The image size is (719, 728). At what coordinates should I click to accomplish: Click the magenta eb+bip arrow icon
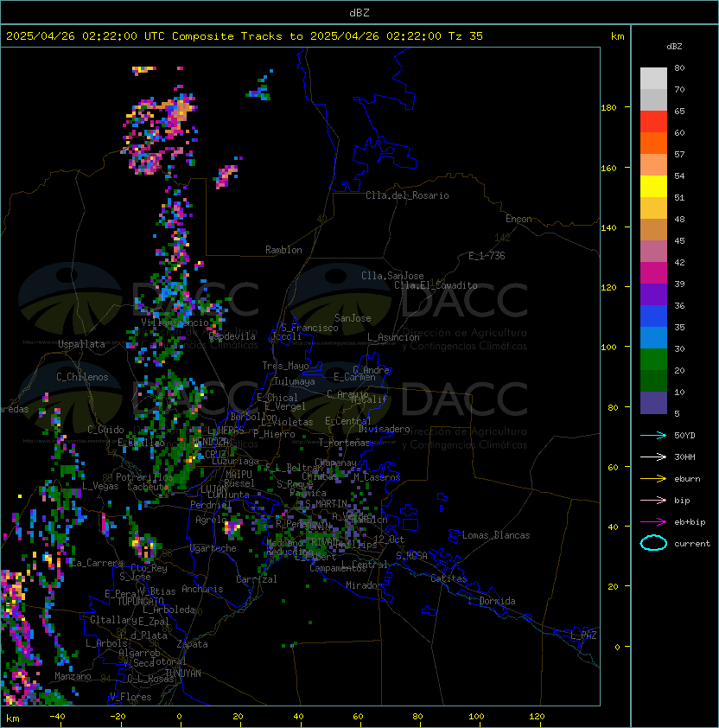point(653,522)
